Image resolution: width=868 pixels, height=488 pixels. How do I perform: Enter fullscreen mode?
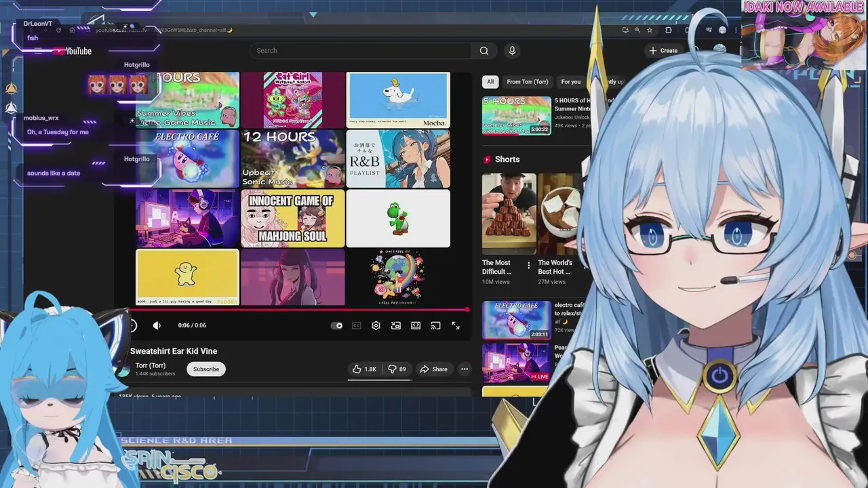tap(456, 325)
